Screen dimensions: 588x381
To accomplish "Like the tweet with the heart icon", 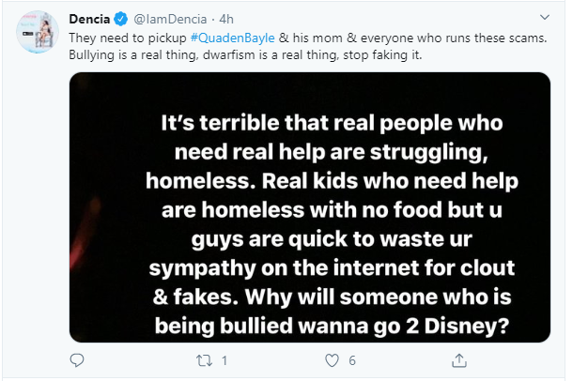I will point(331,359).
